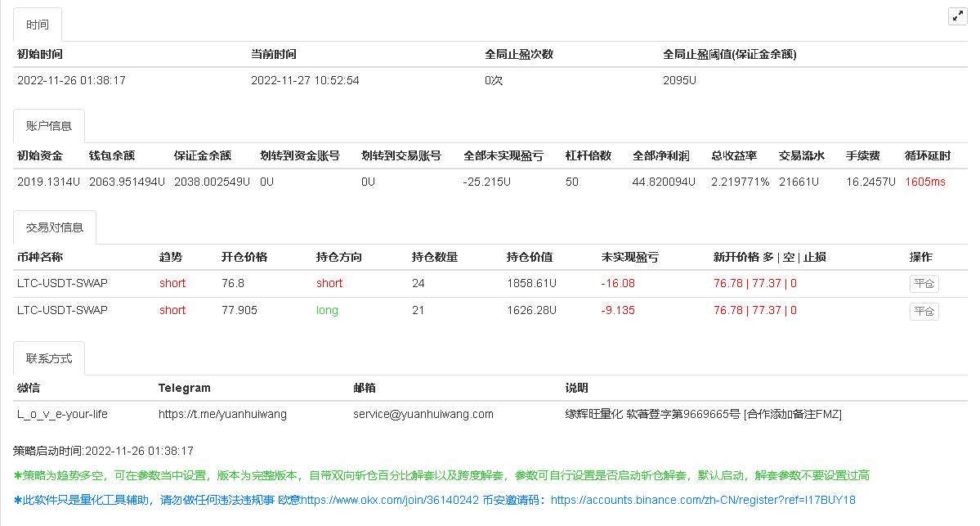Click the 2.219771% total return value
This screenshot has width=980, height=526.
[740, 182]
